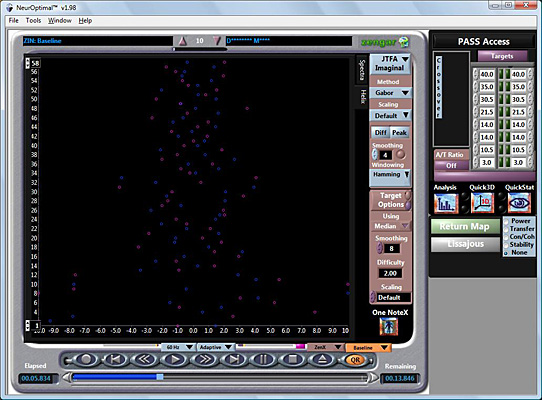Screen dimensions: 542x400
Task: Stop the session
Action: tap(293, 360)
